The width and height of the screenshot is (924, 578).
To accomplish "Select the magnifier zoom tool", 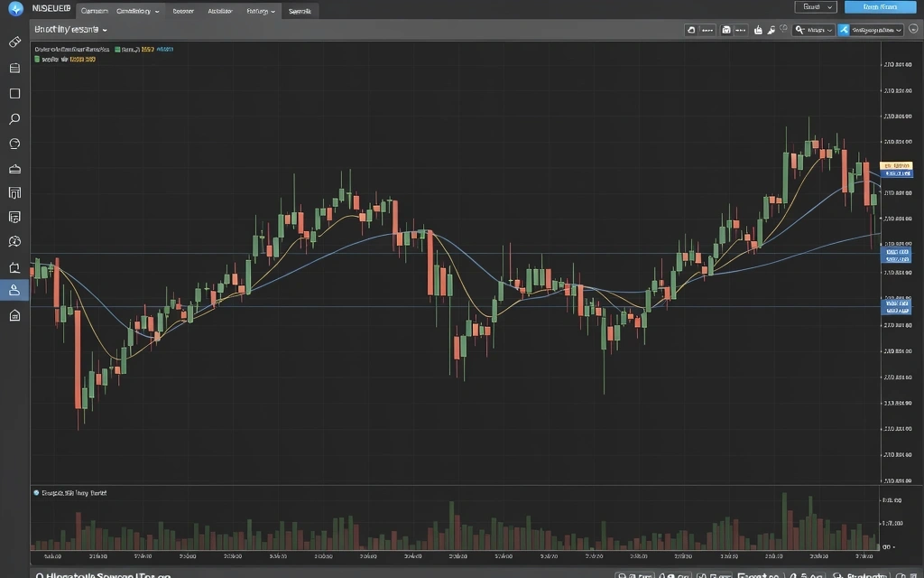I will (14, 118).
